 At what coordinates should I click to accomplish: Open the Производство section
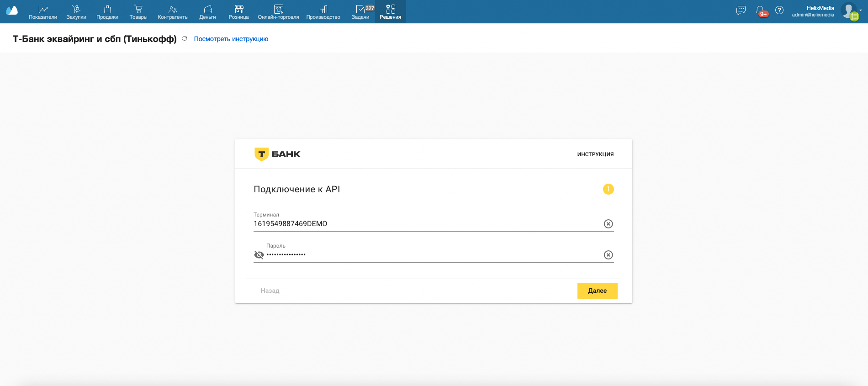click(323, 12)
